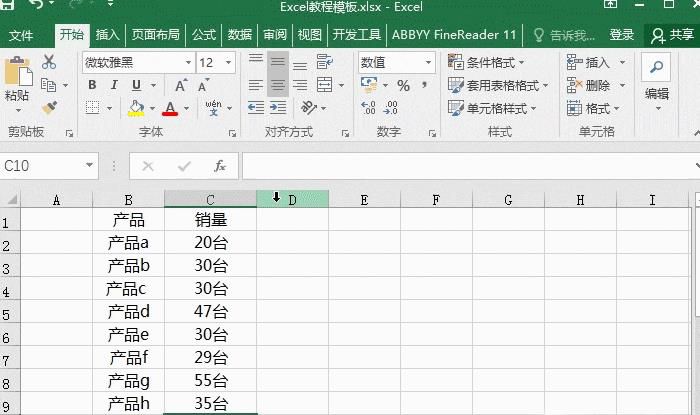Open ABBYY FineReader 11 tab
This screenshot has width=700, height=415.
point(454,35)
